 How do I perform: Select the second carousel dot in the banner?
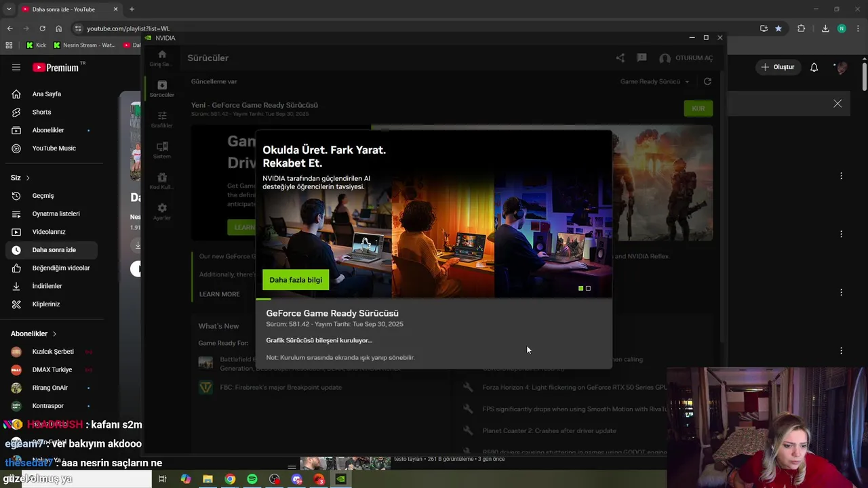pyautogui.click(x=588, y=289)
